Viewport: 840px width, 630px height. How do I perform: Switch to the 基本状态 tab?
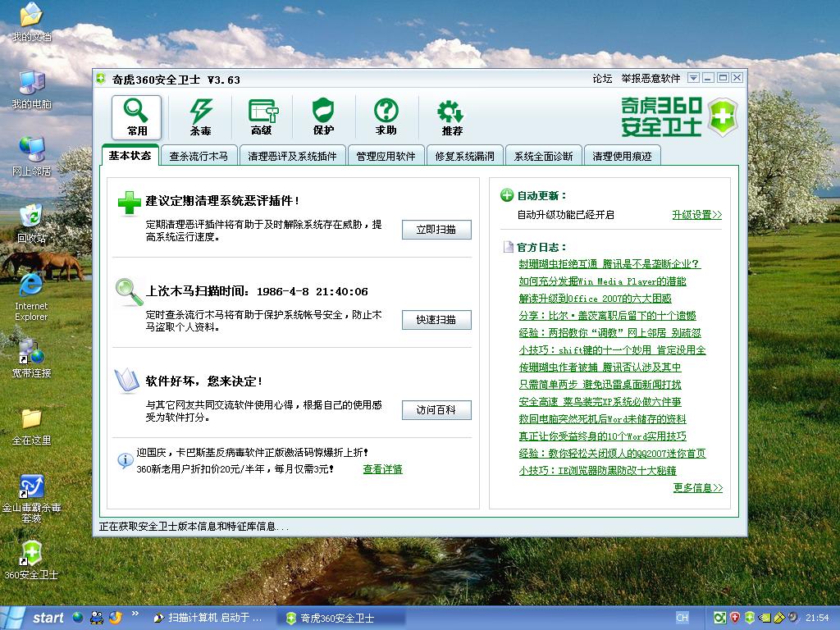click(130, 155)
